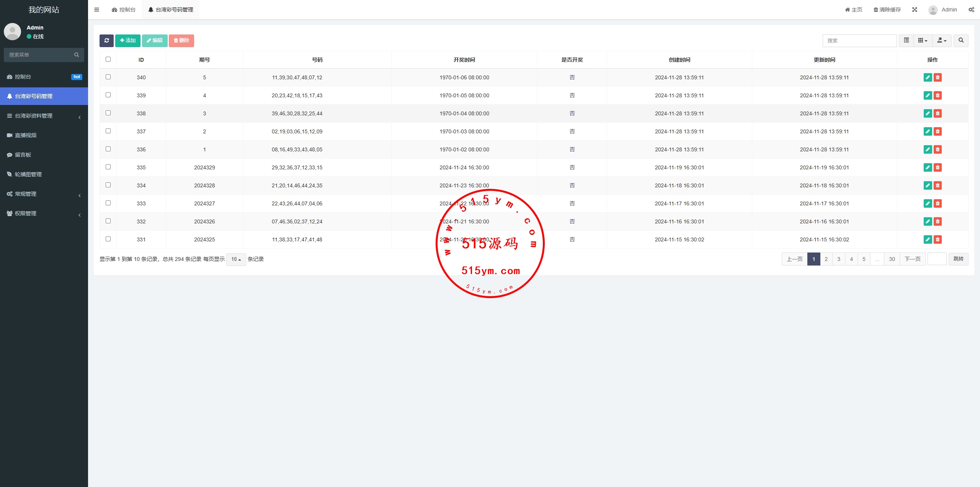Screen dimensions: 980x487
Task: Toggle the sidebar hamburger menu icon
Action: [x=96, y=10]
